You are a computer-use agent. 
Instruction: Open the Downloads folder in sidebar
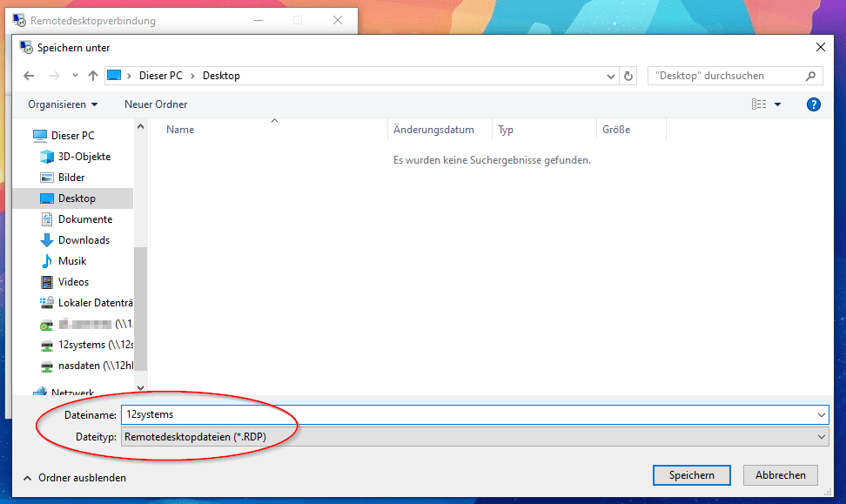[84, 240]
